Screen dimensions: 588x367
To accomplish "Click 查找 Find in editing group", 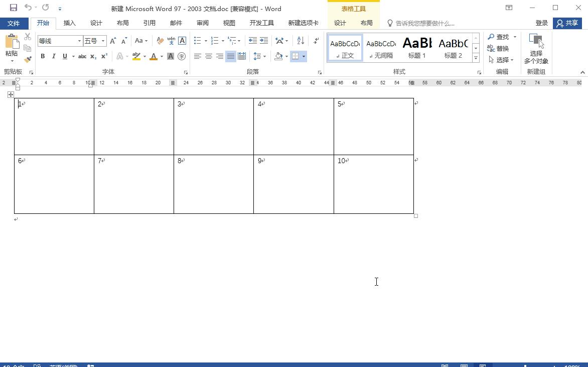I will tap(498, 37).
